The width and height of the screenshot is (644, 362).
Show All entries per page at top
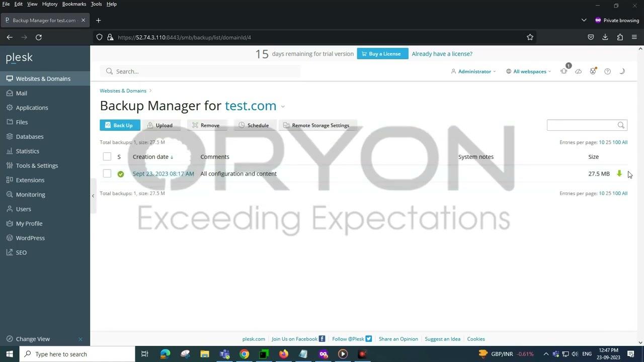624,142
